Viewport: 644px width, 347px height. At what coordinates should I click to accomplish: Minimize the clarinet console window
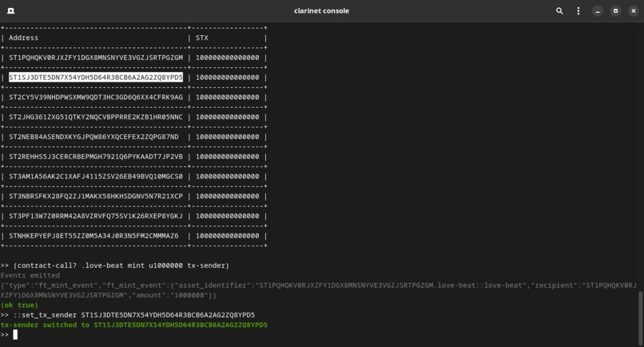pos(598,11)
